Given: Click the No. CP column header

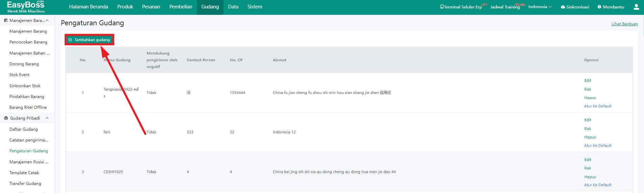Looking at the screenshot, I should point(236,60).
